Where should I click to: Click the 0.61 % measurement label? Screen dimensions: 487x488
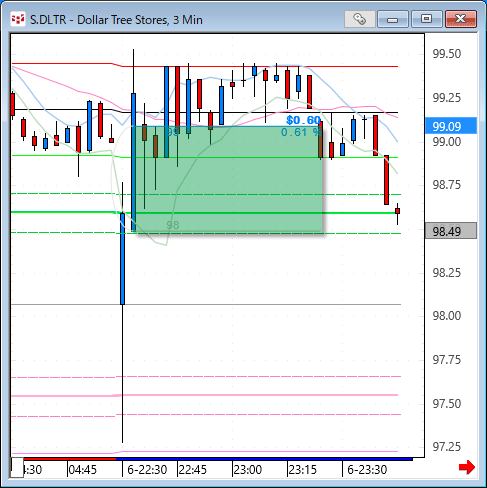(301, 132)
